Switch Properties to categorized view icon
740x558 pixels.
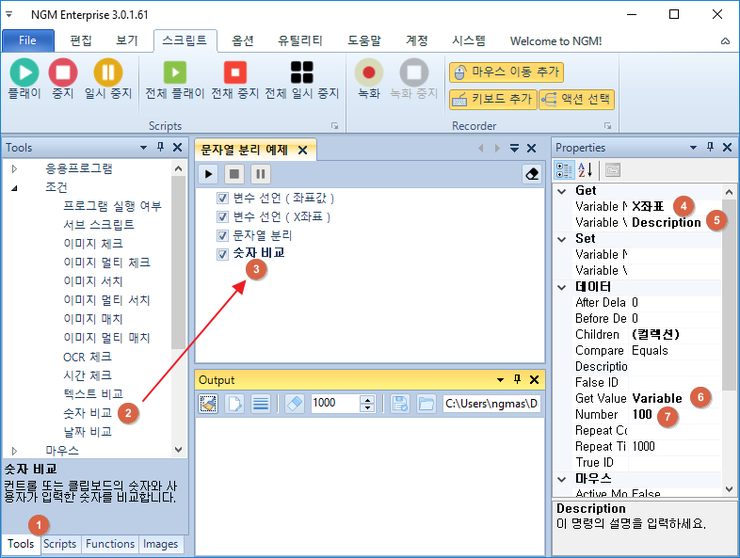(564, 170)
